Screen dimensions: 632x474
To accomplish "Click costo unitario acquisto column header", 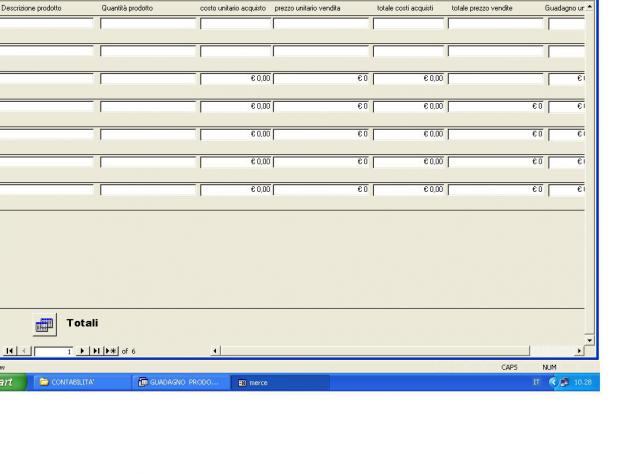I will pos(233,8).
